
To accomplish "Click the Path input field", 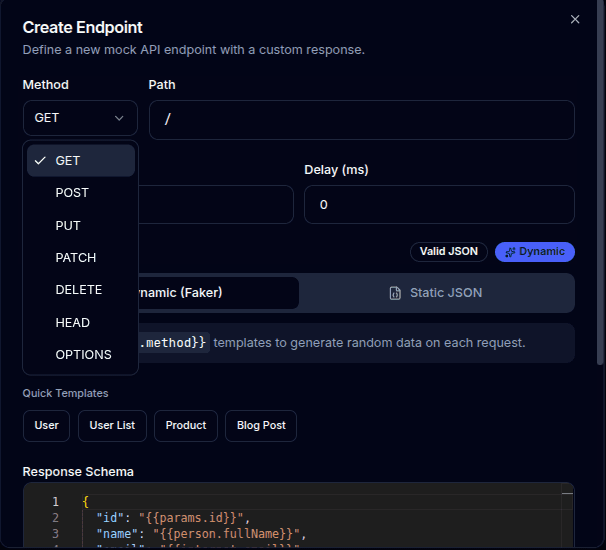I will coord(362,120).
